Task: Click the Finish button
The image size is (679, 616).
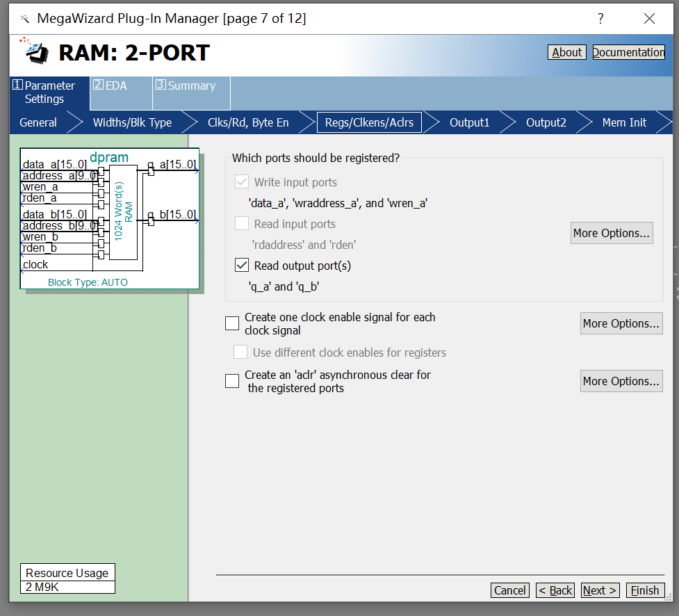Action: 644,590
